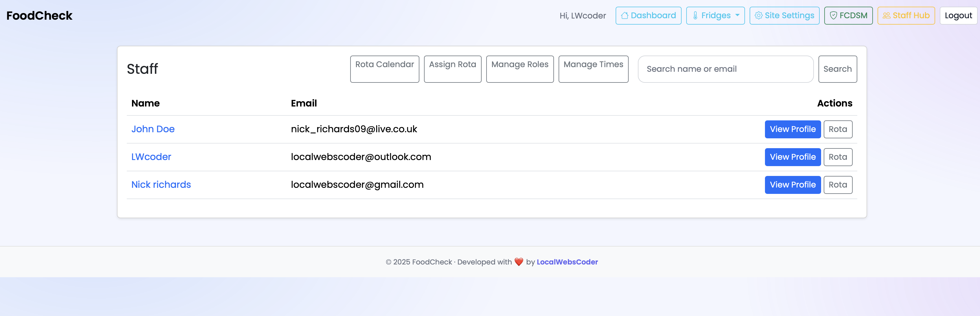Click the Rota button for LWcoder
The height and width of the screenshot is (316, 980).
pyautogui.click(x=838, y=157)
